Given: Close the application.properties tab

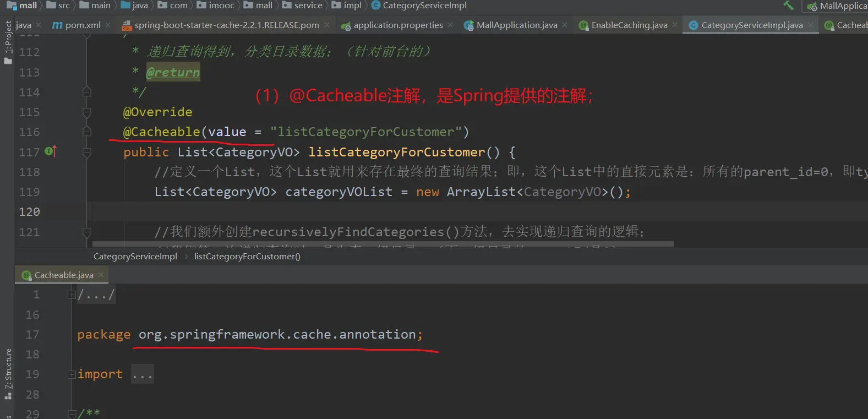Looking at the screenshot, I should pos(450,25).
